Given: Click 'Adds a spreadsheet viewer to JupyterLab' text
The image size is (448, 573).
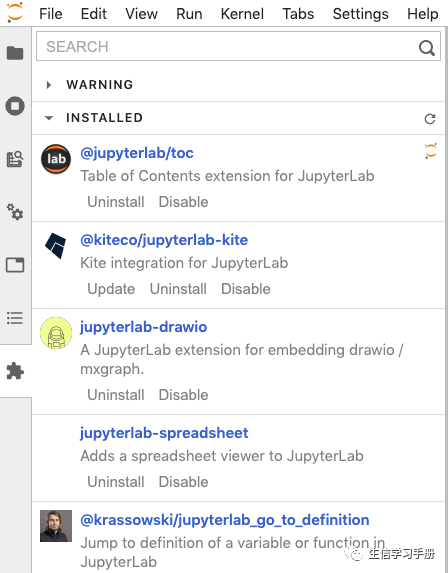Looking at the screenshot, I should 222,456.
